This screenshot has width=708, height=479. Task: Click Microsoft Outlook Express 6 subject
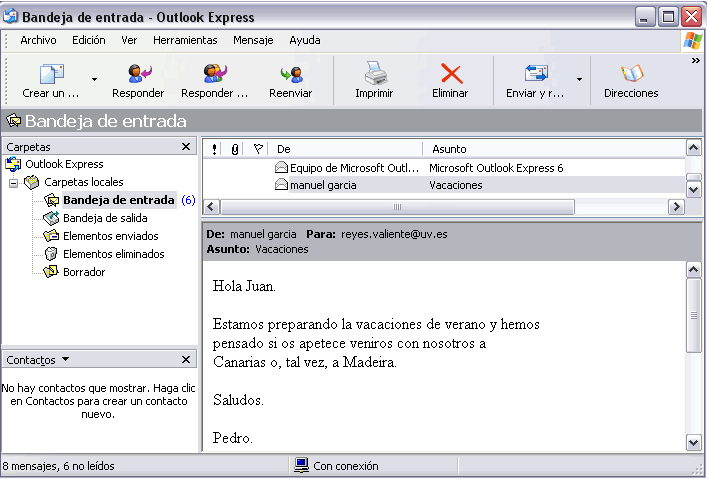pyautogui.click(x=496, y=168)
